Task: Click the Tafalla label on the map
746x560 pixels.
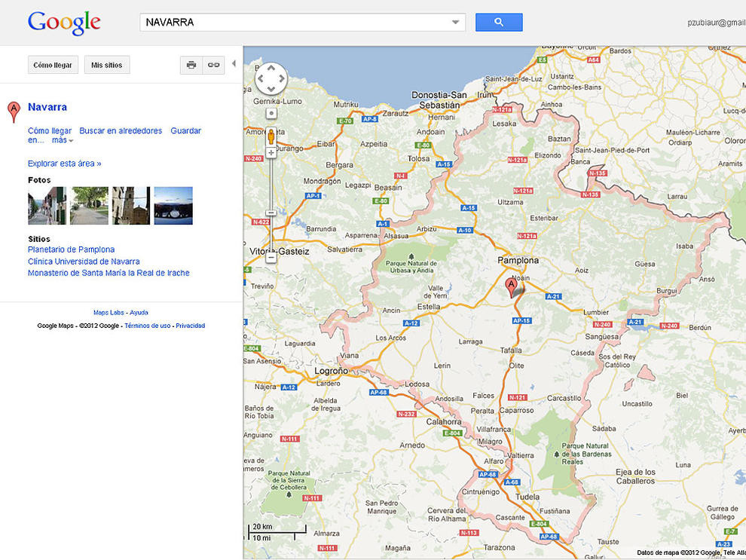Action: (x=511, y=350)
